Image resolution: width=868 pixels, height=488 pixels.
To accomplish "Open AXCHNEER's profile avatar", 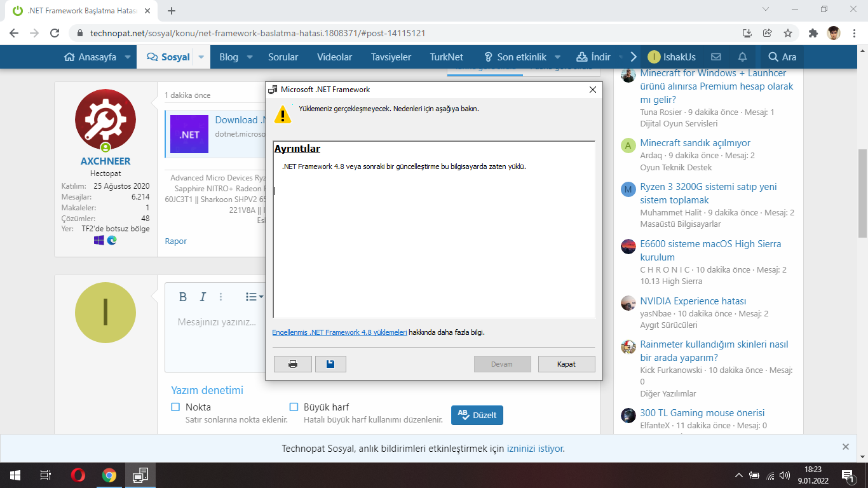I will click(105, 119).
